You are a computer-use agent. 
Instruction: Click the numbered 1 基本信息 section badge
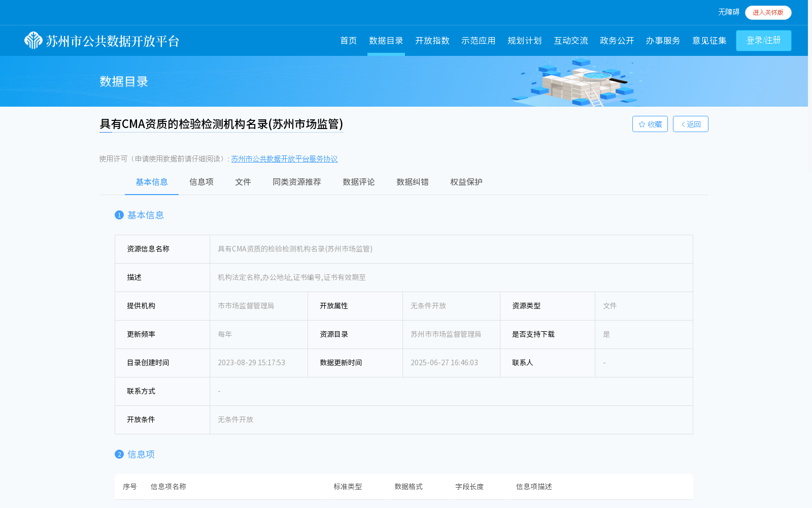(119, 215)
